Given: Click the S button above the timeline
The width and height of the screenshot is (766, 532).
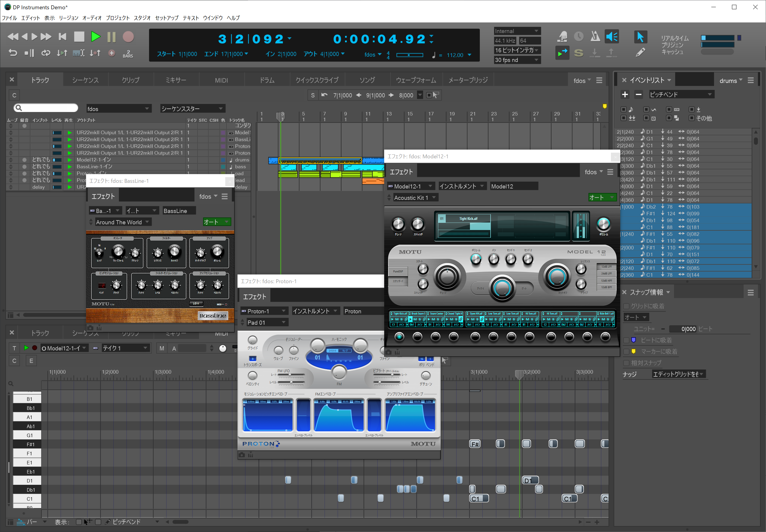Looking at the screenshot, I should click(x=313, y=95).
